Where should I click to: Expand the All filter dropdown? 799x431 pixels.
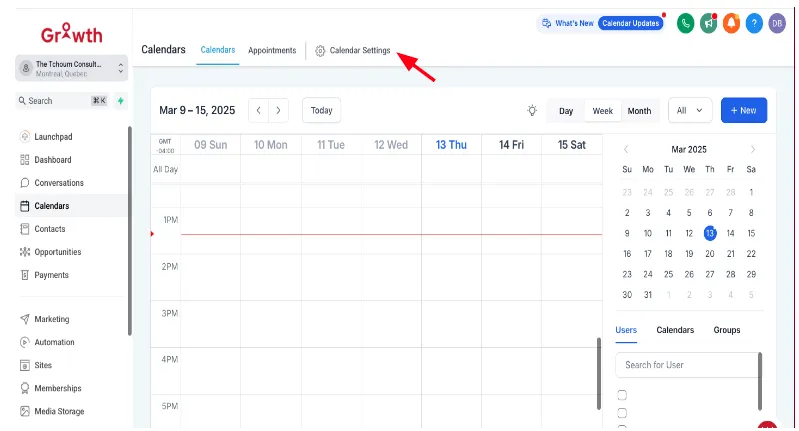click(690, 111)
